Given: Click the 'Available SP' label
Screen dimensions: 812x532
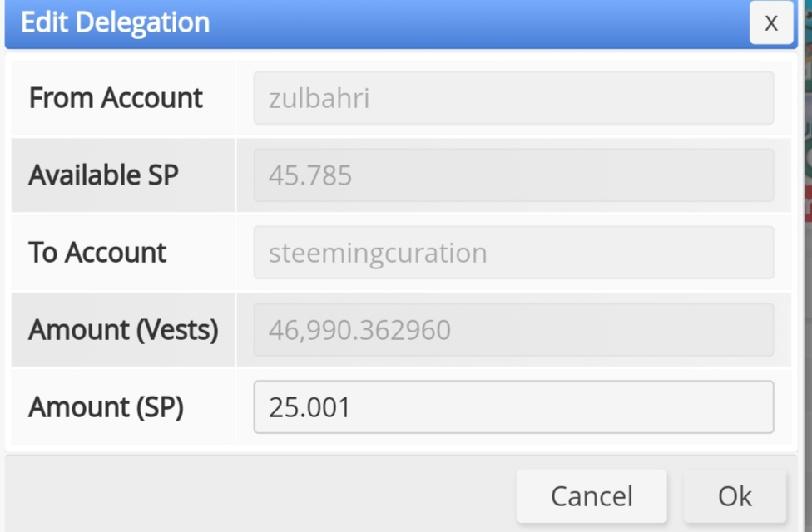Looking at the screenshot, I should pos(103,175).
